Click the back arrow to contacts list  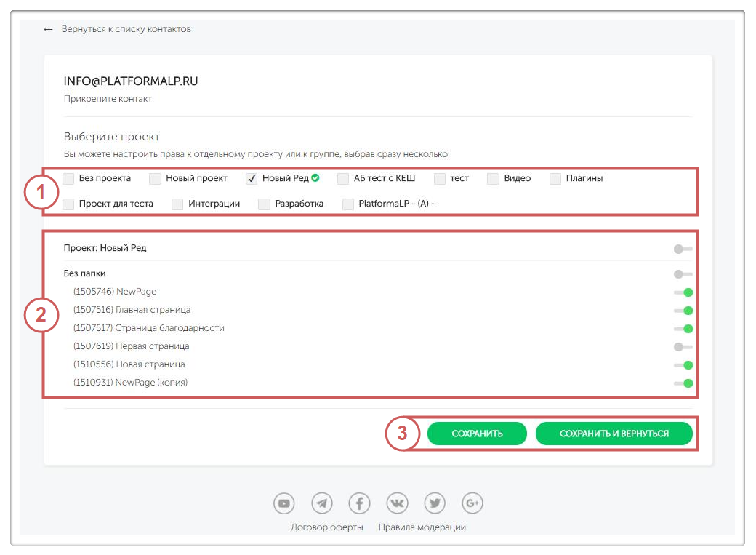pos(49,29)
